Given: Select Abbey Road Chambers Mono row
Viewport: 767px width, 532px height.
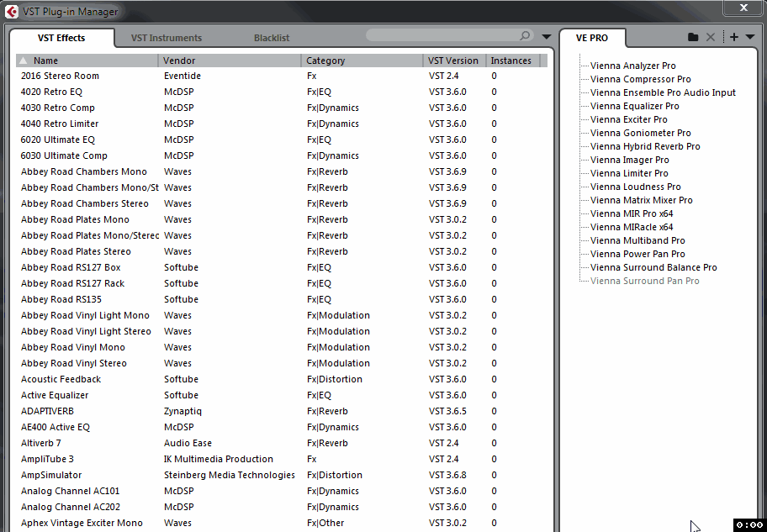Looking at the screenshot, I should click(x=281, y=171).
